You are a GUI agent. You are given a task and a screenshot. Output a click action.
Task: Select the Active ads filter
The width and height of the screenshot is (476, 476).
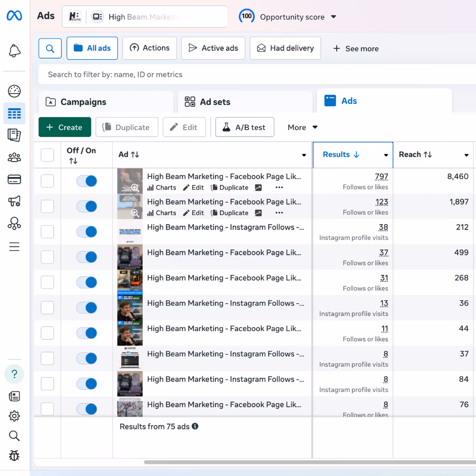click(x=213, y=48)
